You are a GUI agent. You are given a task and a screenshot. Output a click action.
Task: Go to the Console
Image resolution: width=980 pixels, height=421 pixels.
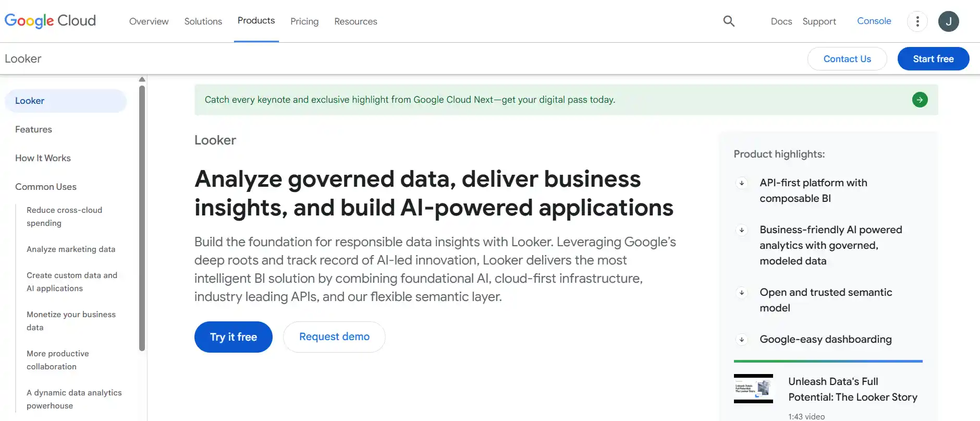click(874, 21)
